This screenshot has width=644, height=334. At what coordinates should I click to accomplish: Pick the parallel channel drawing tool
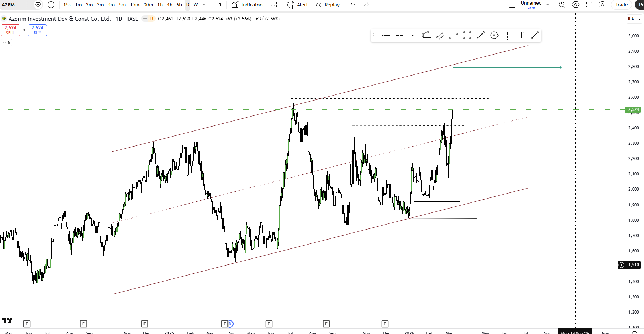[440, 35]
